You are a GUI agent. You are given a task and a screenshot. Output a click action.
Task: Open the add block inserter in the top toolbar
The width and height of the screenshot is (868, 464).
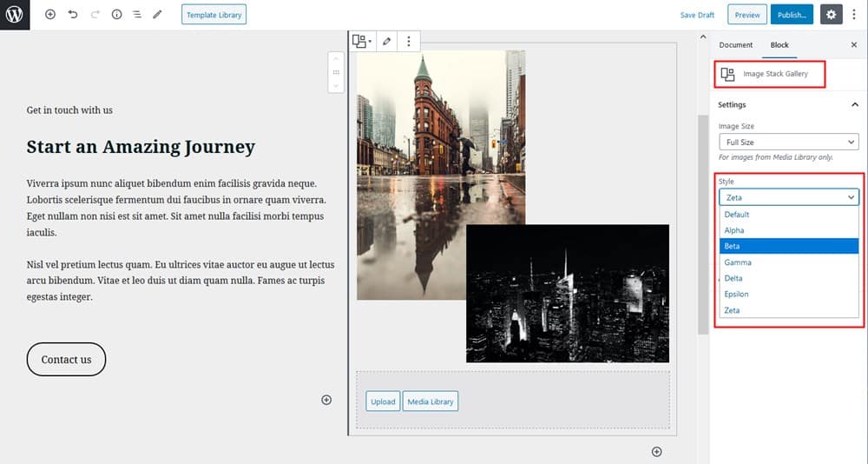[x=50, y=15]
